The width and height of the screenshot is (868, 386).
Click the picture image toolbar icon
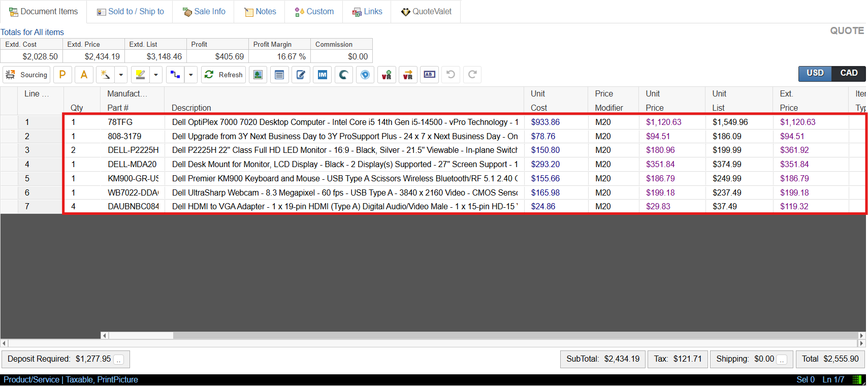pyautogui.click(x=258, y=75)
